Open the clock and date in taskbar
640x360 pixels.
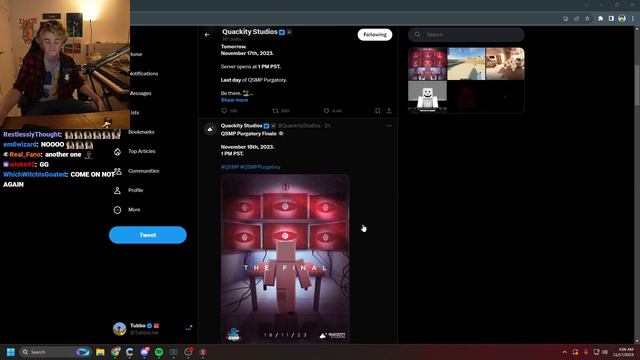coord(624,352)
